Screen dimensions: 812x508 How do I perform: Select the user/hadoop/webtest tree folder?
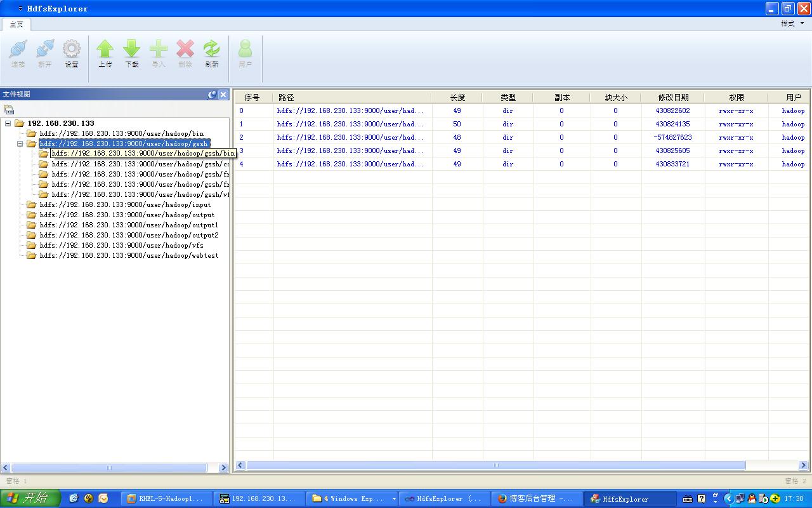129,255
